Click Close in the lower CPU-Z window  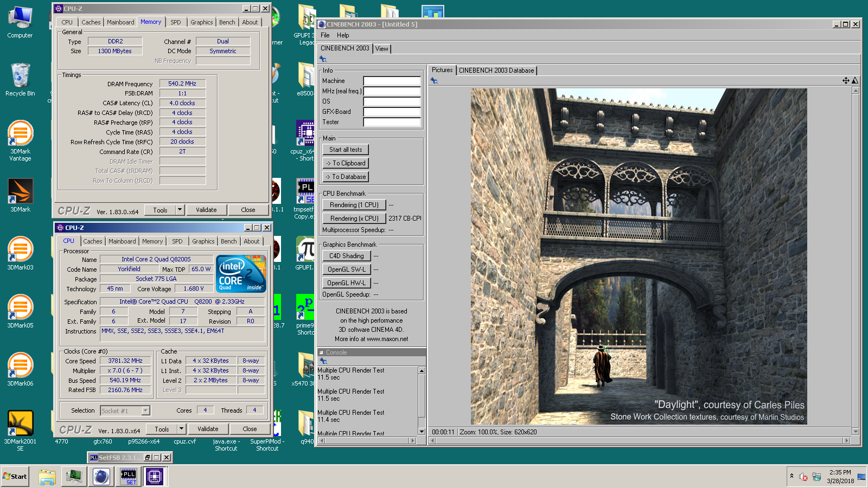click(x=250, y=429)
